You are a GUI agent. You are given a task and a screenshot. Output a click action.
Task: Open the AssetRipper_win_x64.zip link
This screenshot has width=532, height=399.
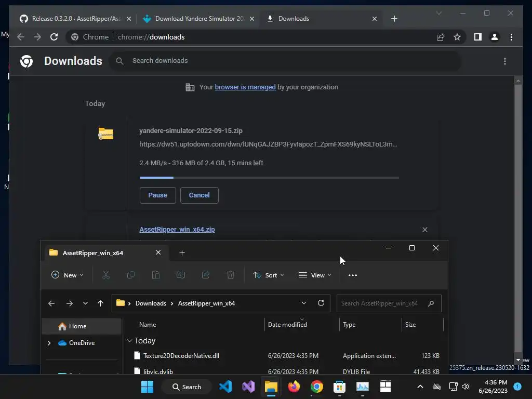click(x=177, y=229)
